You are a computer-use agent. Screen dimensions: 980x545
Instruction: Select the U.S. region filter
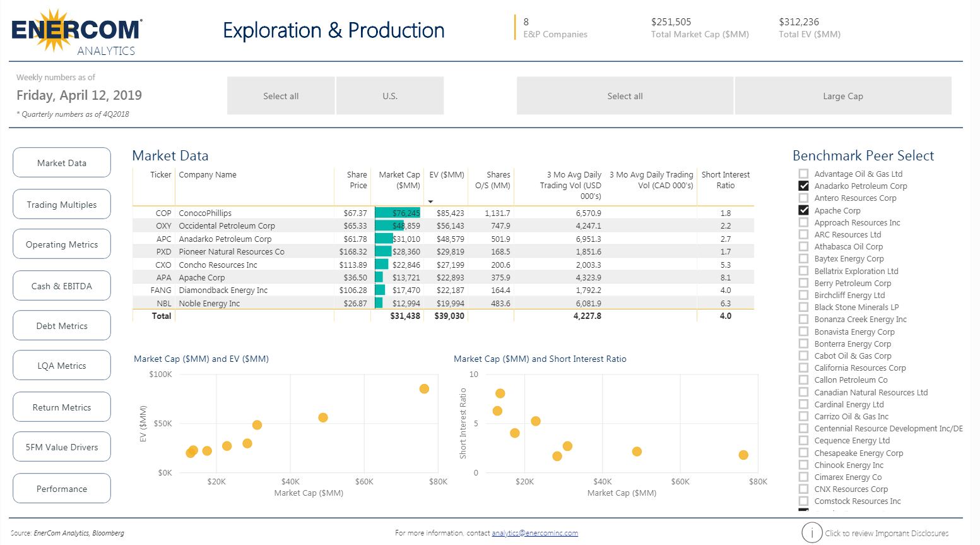(x=390, y=96)
